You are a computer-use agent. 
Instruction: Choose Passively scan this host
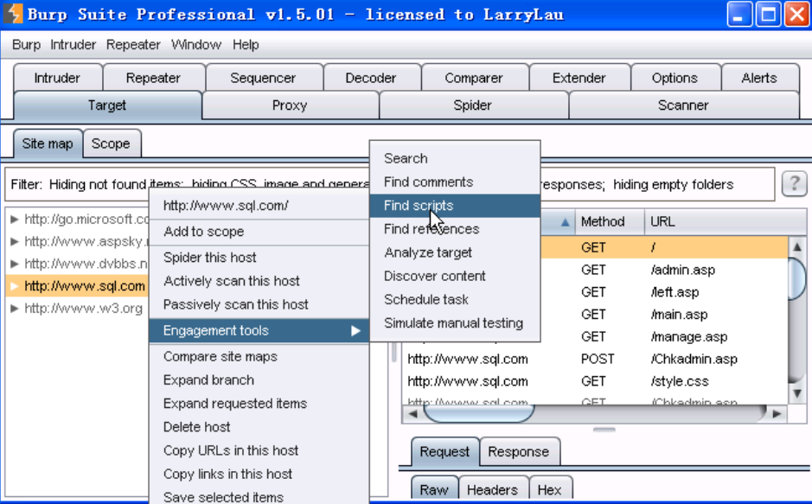tap(259, 305)
